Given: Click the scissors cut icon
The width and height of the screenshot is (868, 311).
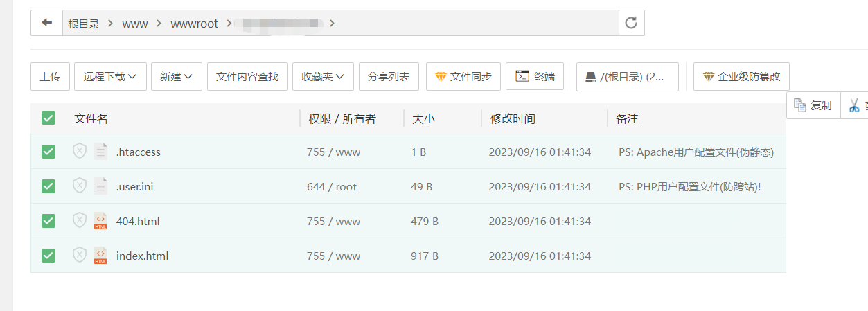Looking at the screenshot, I should 854,105.
